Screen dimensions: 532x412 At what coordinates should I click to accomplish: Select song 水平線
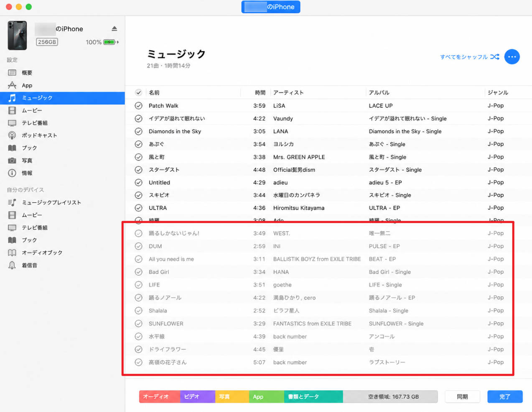click(157, 336)
